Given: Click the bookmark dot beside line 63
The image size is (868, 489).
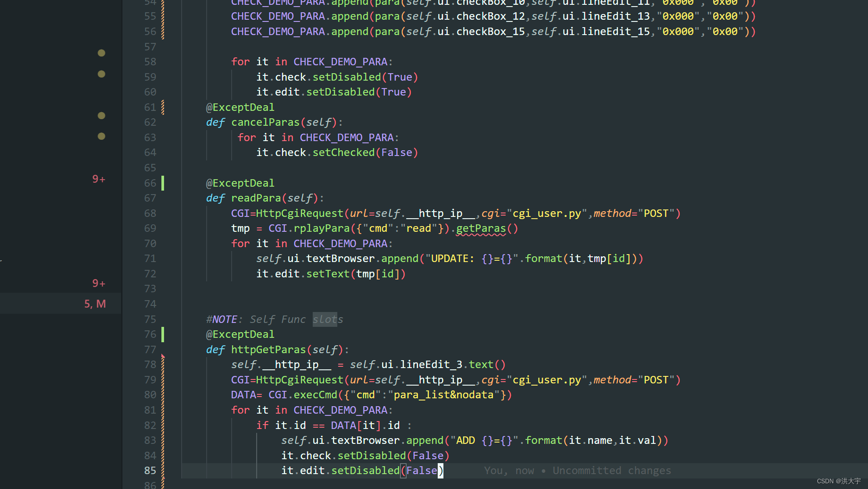Looking at the screenshot, I should 101,136.
